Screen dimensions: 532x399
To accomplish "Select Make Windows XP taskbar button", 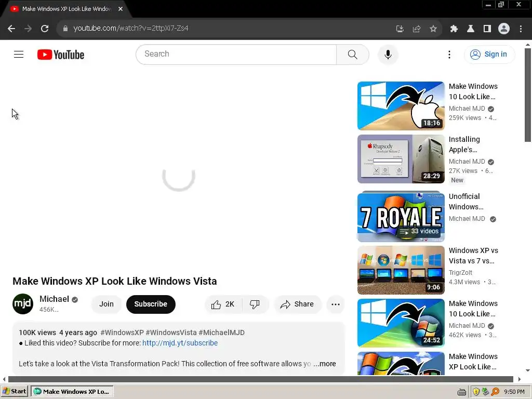I will tap(72, 392).
